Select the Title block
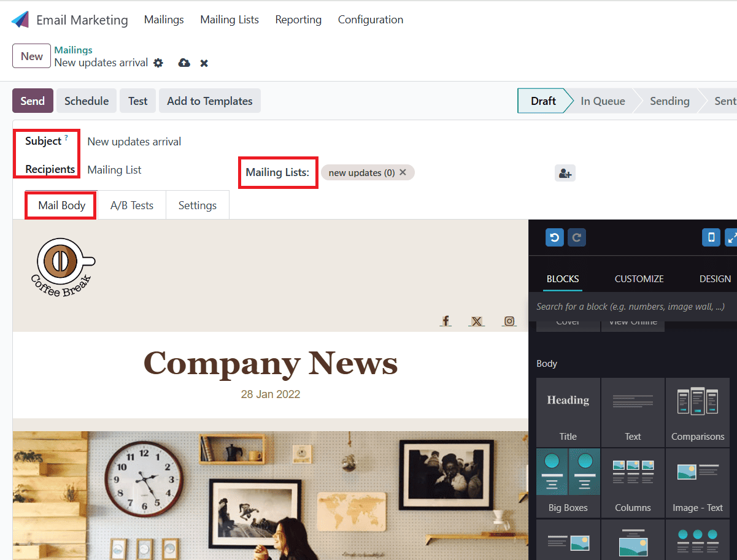 point(568,412)
